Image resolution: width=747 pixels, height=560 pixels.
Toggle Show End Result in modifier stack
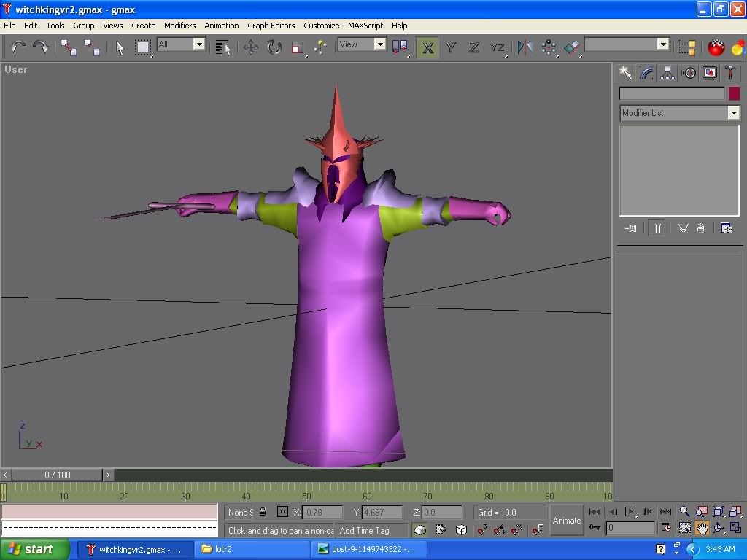coord(657,228)
